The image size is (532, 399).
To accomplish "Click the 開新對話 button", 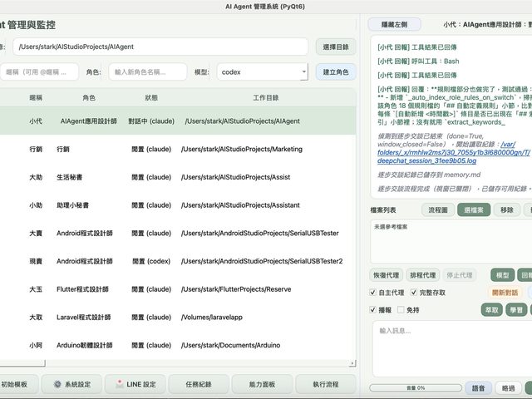I will [x=505, y=293].
